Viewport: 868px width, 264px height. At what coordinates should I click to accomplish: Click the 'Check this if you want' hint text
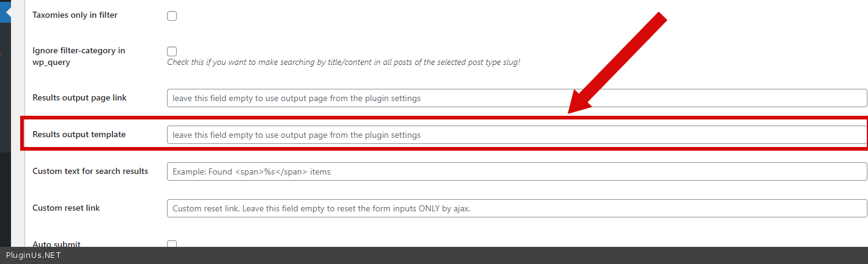pos(343,62)
